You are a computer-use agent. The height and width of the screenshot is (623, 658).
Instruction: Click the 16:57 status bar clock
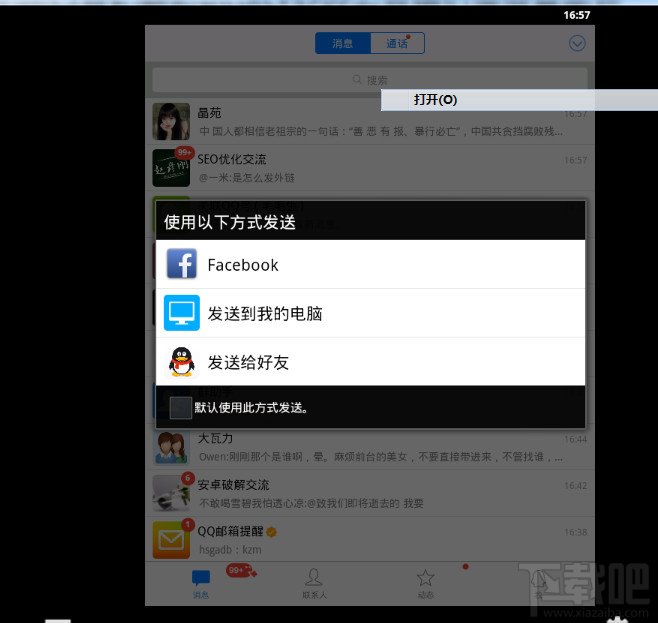point(577,15)
